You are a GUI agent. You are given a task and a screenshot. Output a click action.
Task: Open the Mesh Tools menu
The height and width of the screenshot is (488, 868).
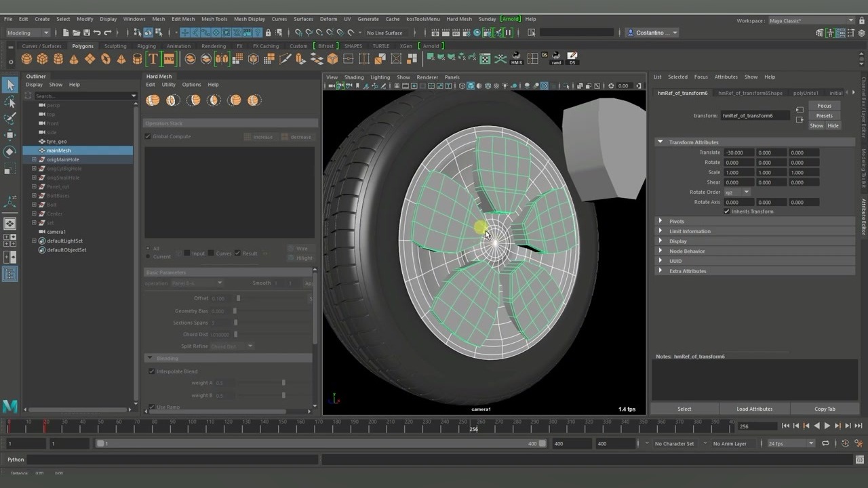214,19
